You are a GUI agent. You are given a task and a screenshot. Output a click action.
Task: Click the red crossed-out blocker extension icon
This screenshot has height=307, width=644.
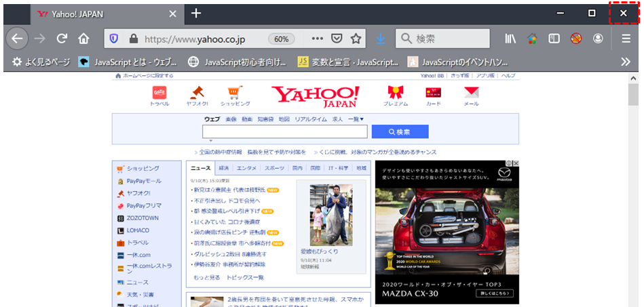click(x=576, y=39)
